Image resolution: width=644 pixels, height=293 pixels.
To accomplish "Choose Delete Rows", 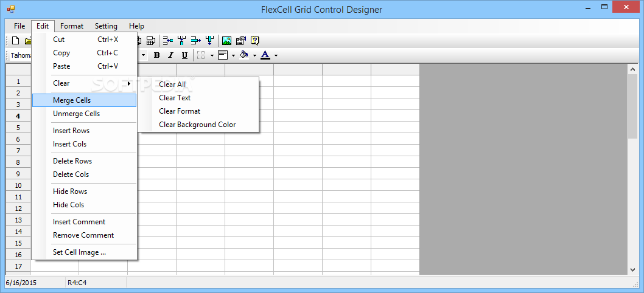I will tap(84, 161).
